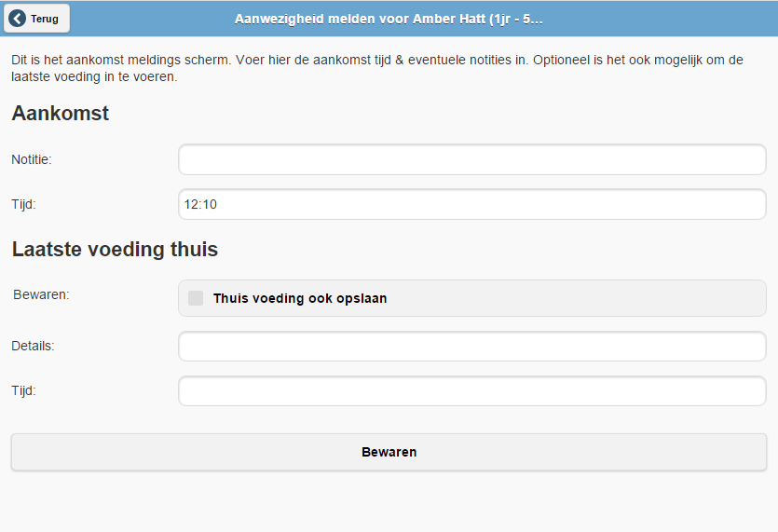The height and width of the screenshot is (532, 778).
Task: Click the empty Tijd field under Laatste voeding
Action: pos(471,391)
